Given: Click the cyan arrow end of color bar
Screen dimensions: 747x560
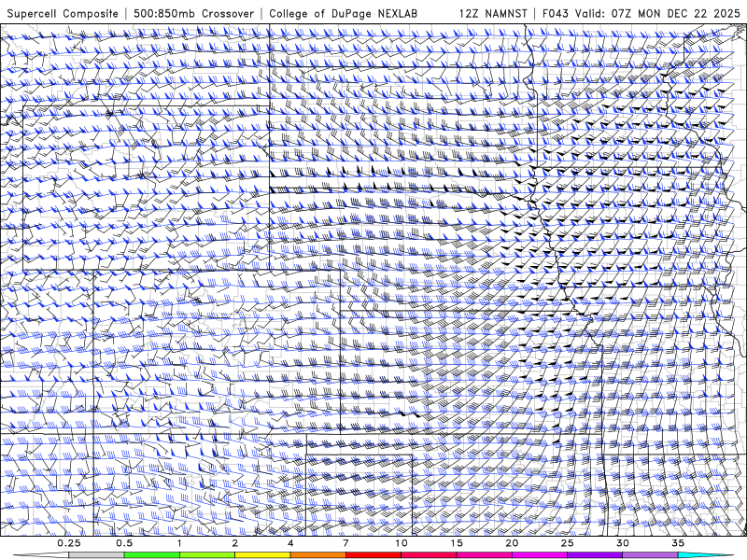Looking at the screenshot, I should point(706,555).
